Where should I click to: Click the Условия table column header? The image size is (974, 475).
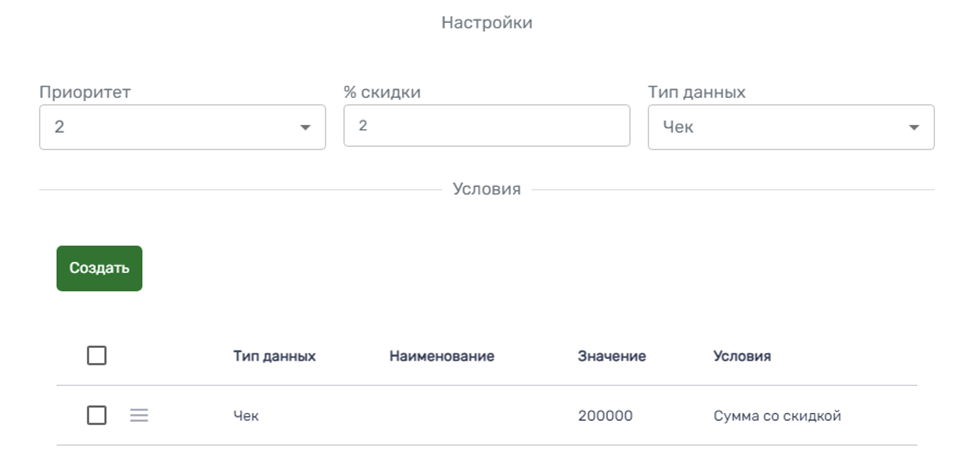741,356
